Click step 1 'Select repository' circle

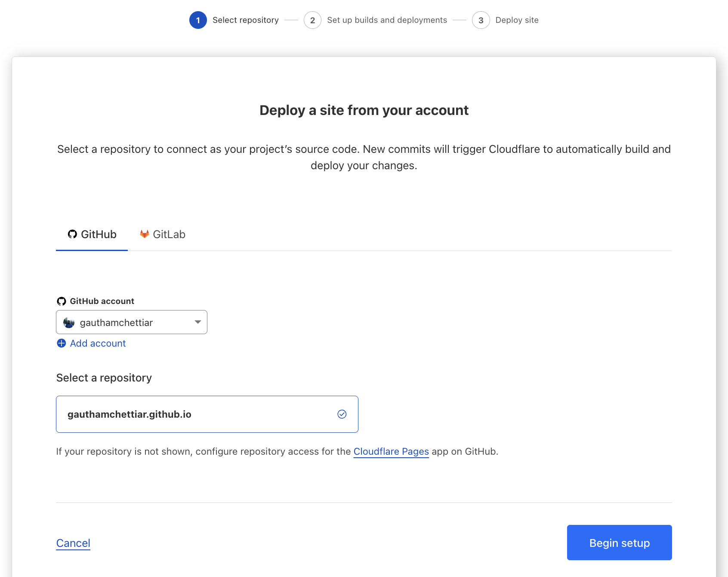click(x=198, y=20)
